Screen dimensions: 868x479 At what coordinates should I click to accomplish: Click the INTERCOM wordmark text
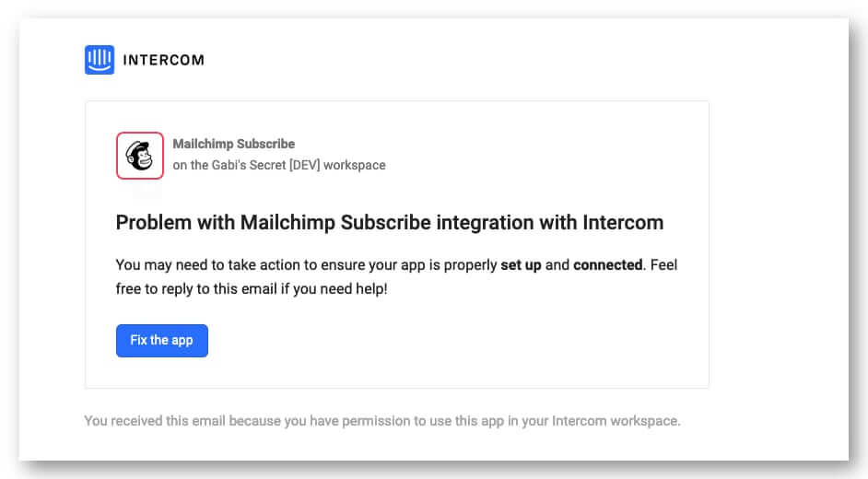(163, 61)
